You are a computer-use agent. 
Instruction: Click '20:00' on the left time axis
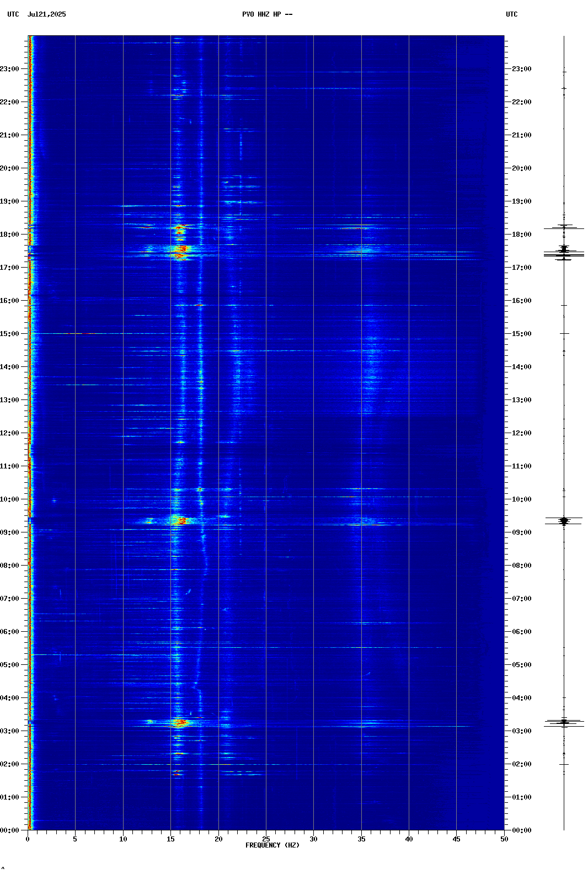(x=9, y=168)
